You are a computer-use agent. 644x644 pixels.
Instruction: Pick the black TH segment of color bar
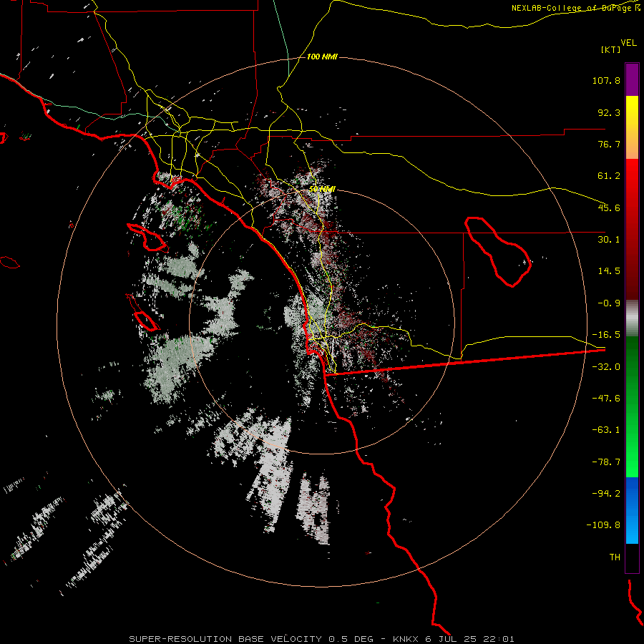tap(632, 558)
